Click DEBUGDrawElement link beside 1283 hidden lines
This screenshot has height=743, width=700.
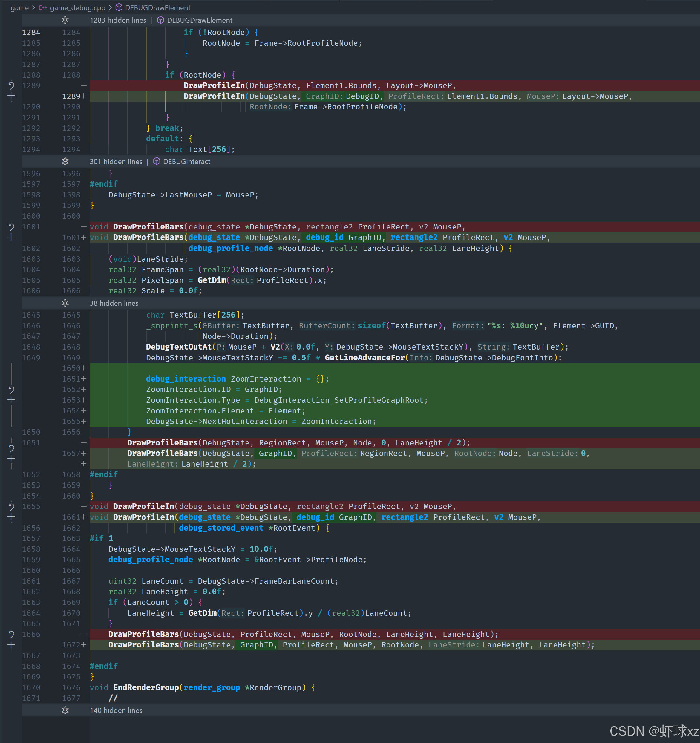click(199, 20)
